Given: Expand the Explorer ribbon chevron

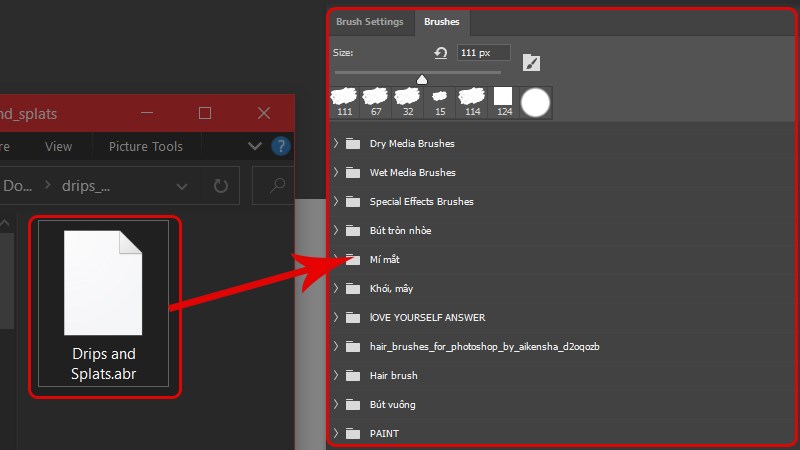Looking at the screenshot, I should point(255,146).
